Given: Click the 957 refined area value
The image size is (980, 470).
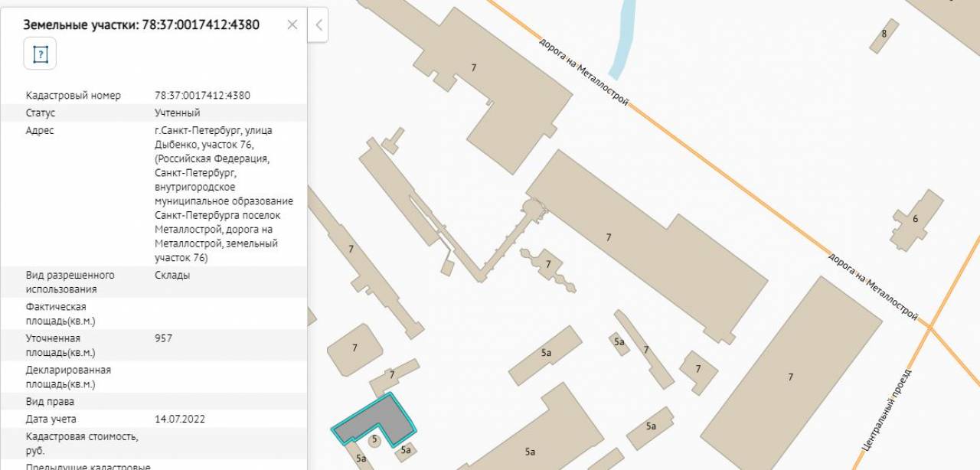Looking at the screenshot, I should [163, 338].
